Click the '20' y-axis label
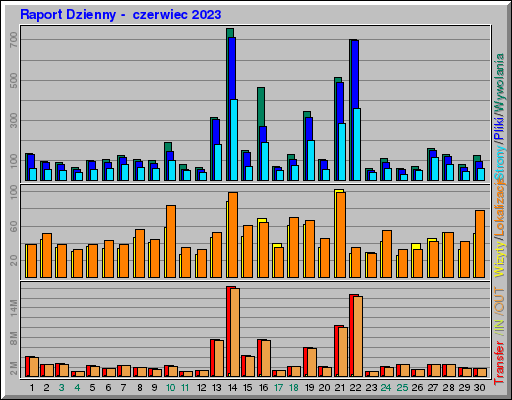 coord(14,260)
